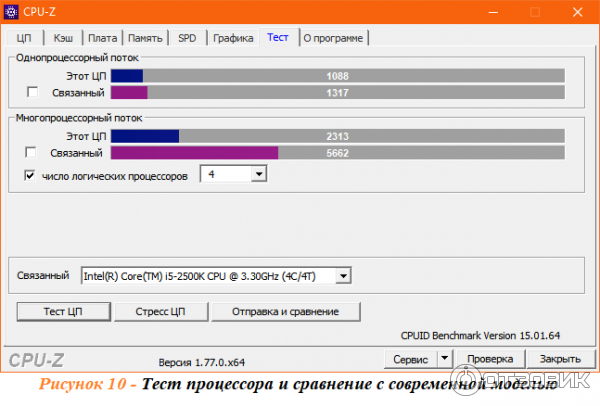Viewport: 600px width, 406px height.
Task: Click multi-thread Этот ЦП score bar
Action: coord(337,135)
